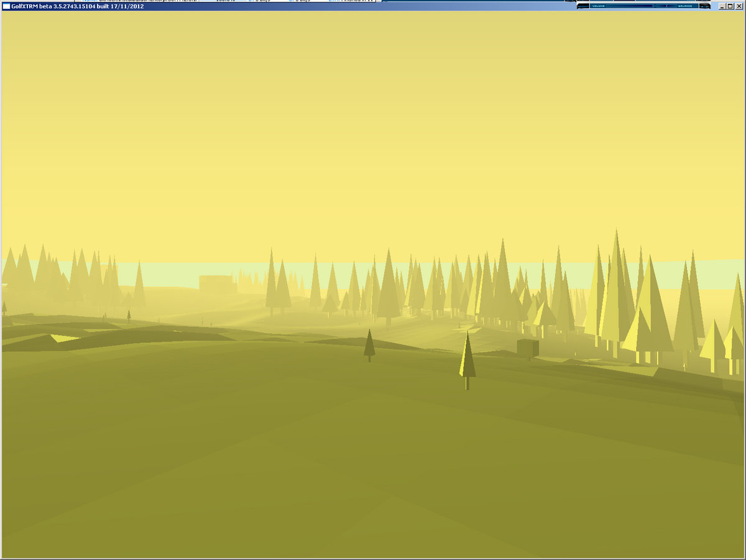Click the small tree at the far left edge
746x560 pixels.
click(x=4, y=307)
